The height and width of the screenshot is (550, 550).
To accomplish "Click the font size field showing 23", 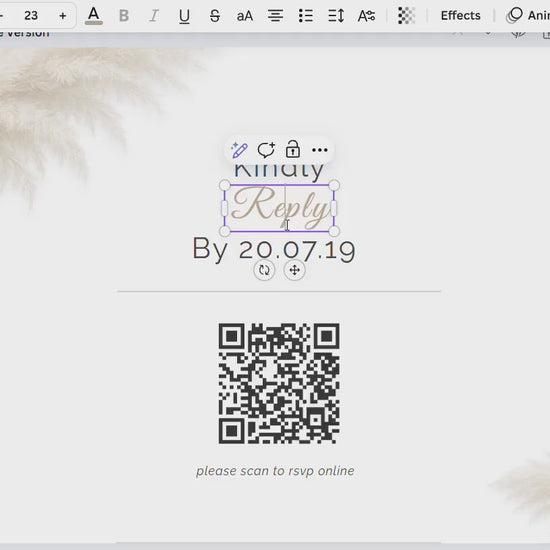I will coord(31,16).
